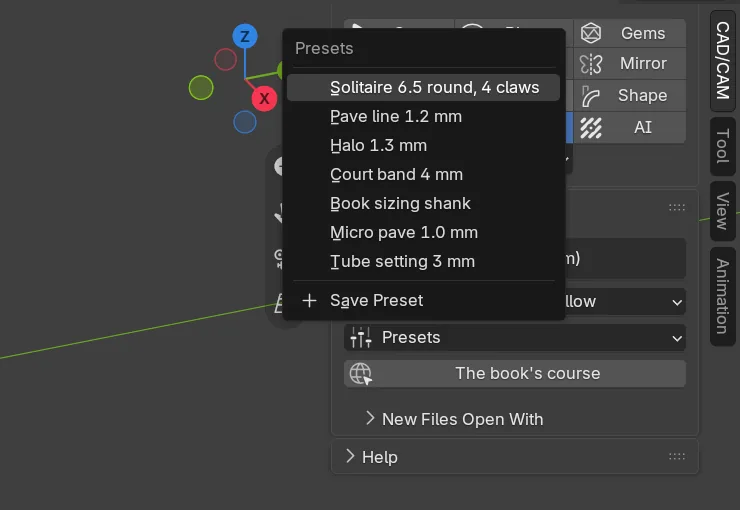Click the plus icon beside Save Preset
This screenshot has height=510, width=740.
pos(309,301)
